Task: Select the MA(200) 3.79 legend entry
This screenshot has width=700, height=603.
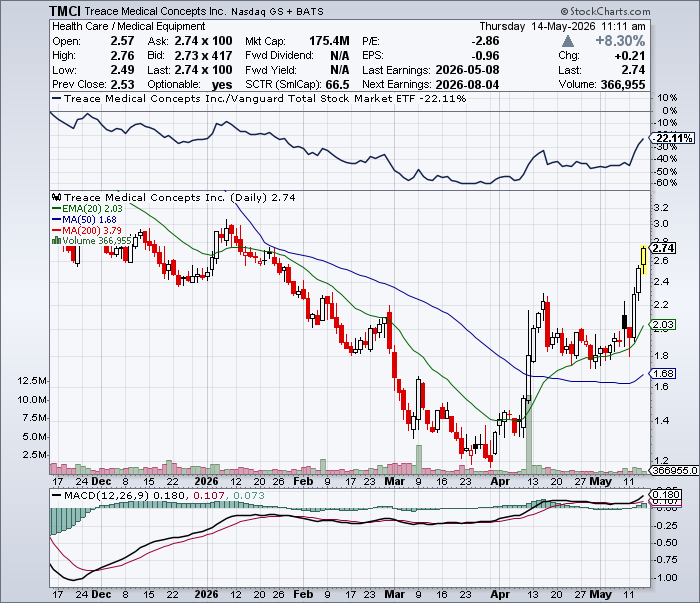Action: 87,230
